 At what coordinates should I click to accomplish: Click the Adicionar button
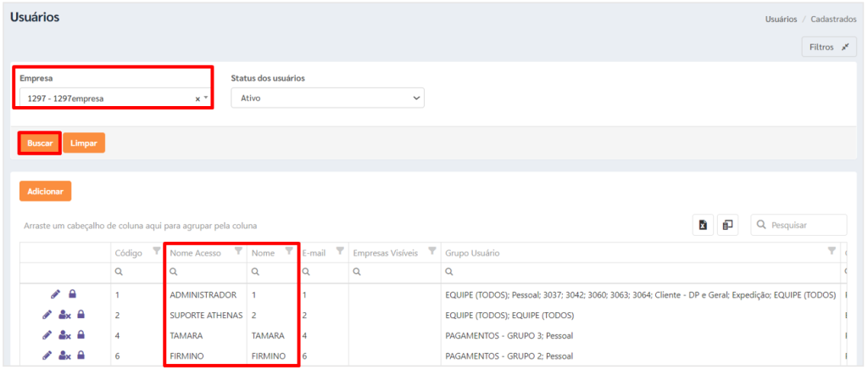[46, 191]
